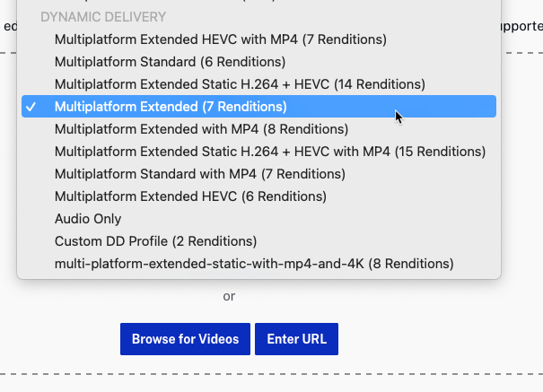Click the cut-off text left of the dropdown

9,26
